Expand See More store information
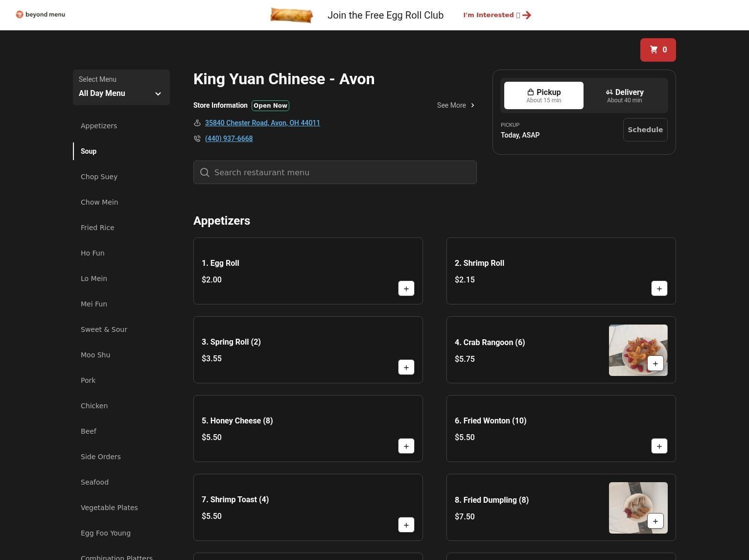 coord(455,105)
